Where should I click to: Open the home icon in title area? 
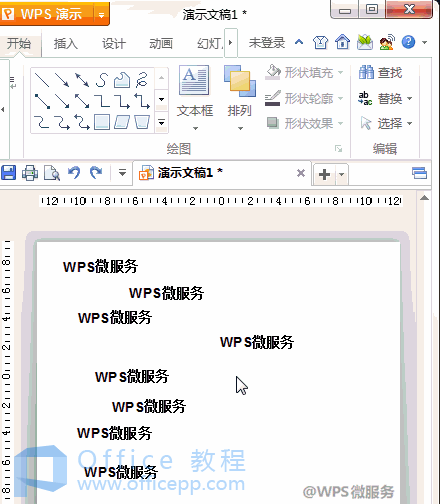coord(343,42)
